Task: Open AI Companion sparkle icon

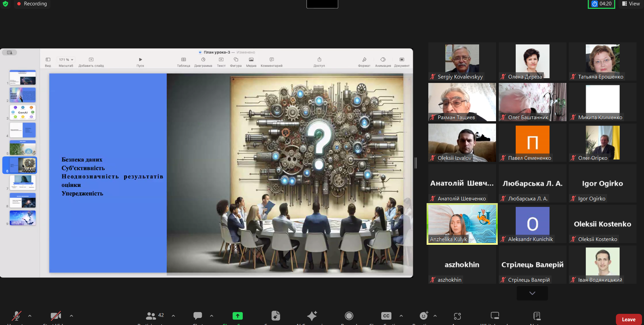Action: 312,316
